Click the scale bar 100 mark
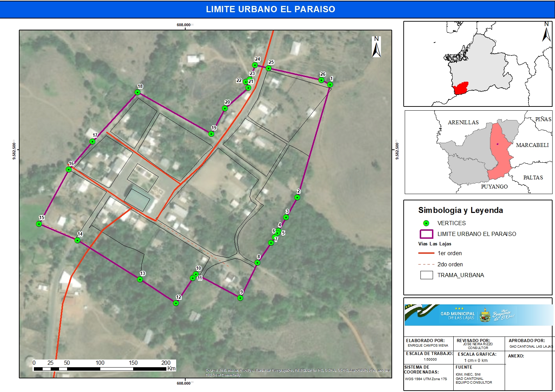 point(100,363)
